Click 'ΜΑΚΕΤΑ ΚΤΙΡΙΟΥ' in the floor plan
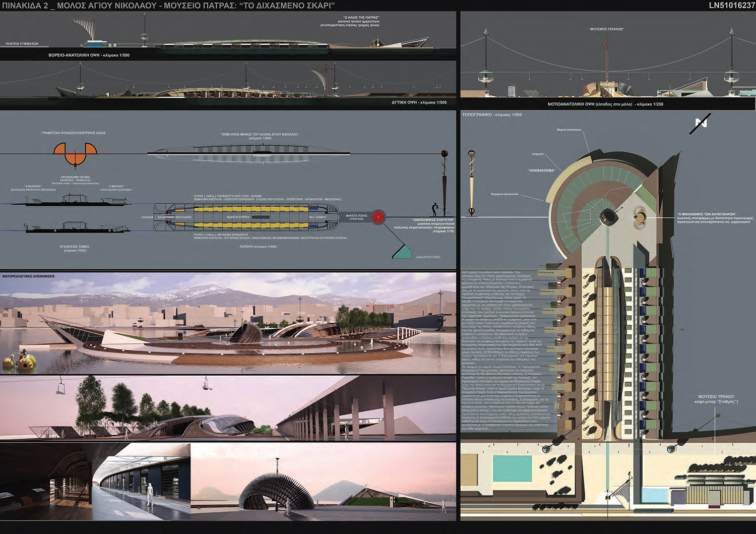 pyautogui.click(x=238, y=217)
